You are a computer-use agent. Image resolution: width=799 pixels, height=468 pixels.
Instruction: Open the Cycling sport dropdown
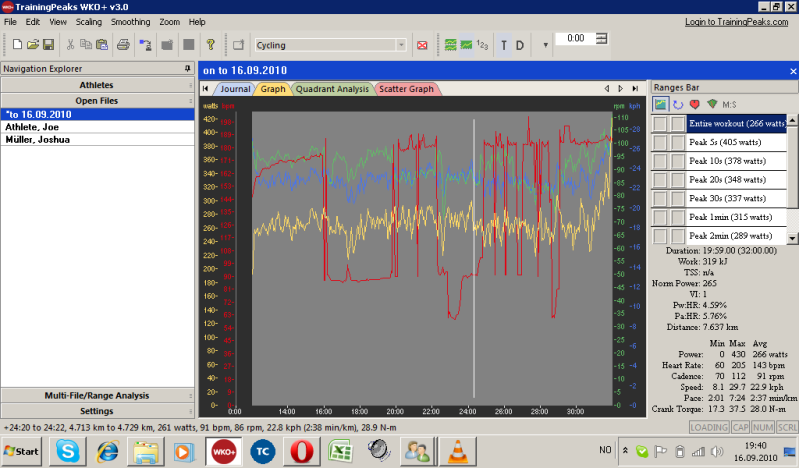[x=401, y=45]
